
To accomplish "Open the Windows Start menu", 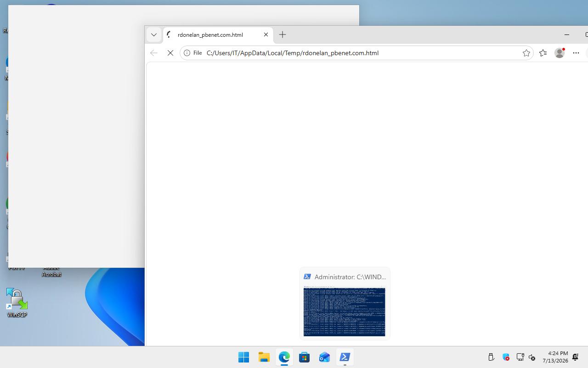I will click(x=243, y=357).
